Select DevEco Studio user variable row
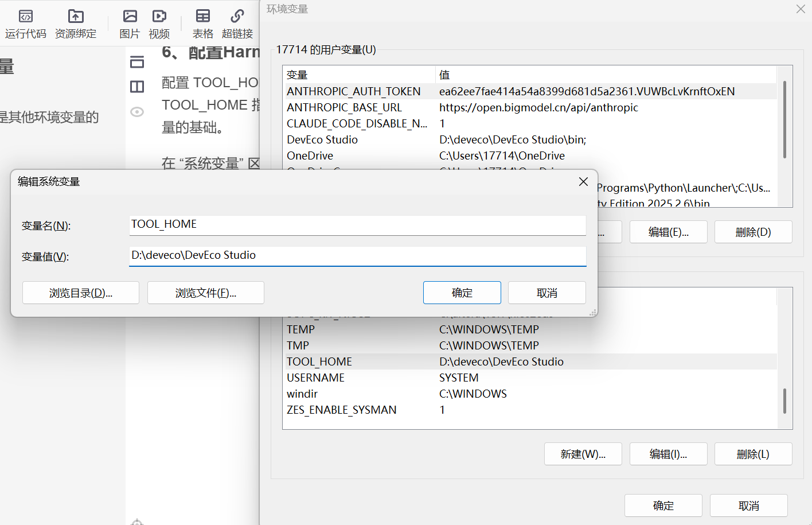The image size is (812, 525). click(x=530, y=139)
